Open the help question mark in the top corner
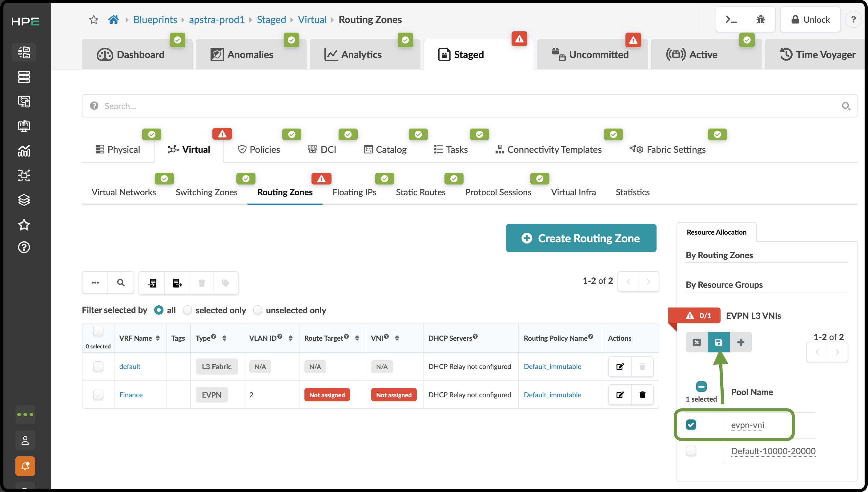 coord(853,20)
